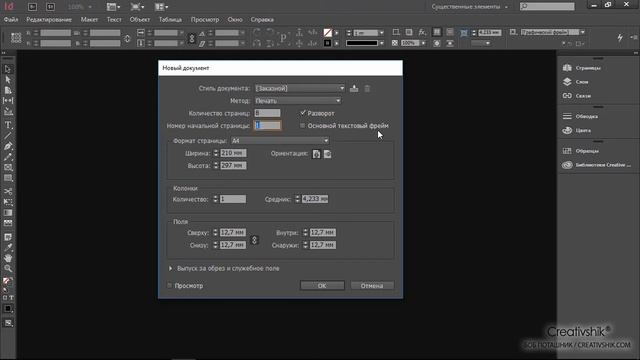Open the Образцы (Swatches) panel
The width and height of the screenshot is (640, 360).
tap(580, 151)
